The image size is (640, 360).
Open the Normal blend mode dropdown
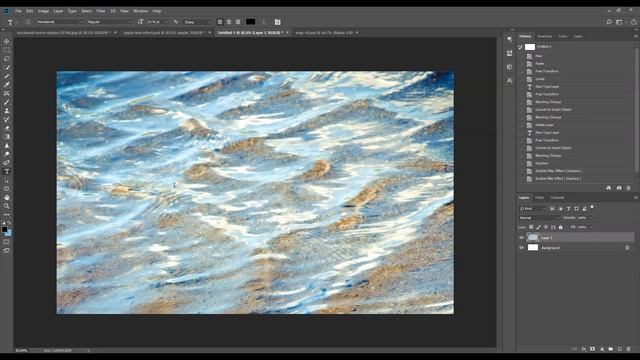539,218
